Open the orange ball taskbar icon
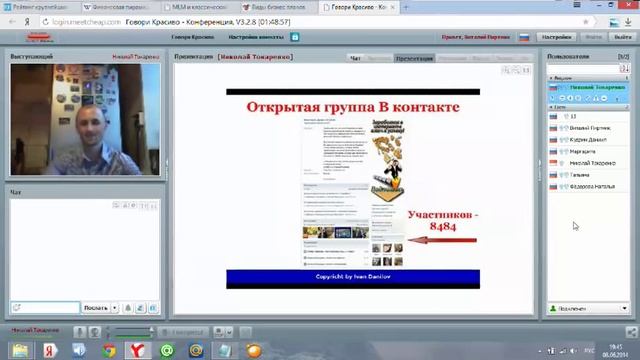 [254, 351]
